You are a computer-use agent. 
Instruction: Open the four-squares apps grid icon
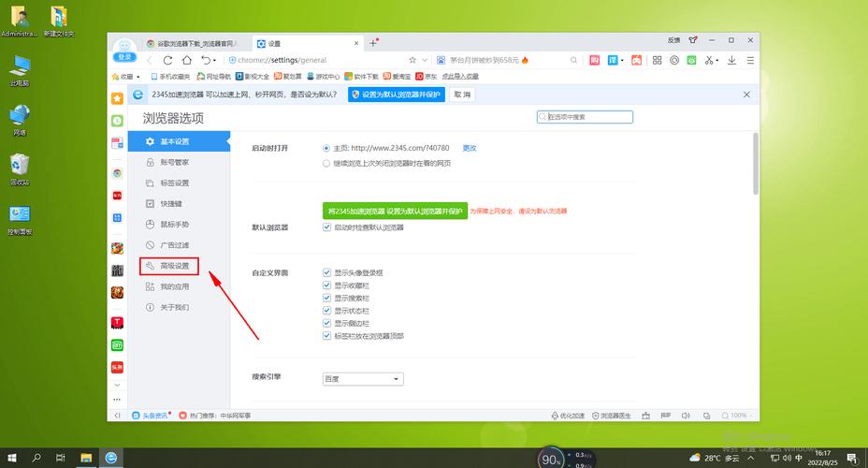(658, 60)
